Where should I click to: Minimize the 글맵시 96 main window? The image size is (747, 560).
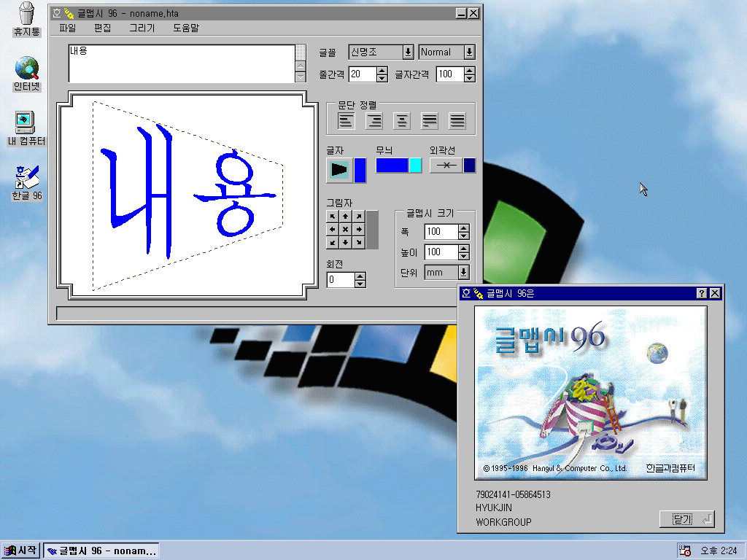tap(461, 13)
